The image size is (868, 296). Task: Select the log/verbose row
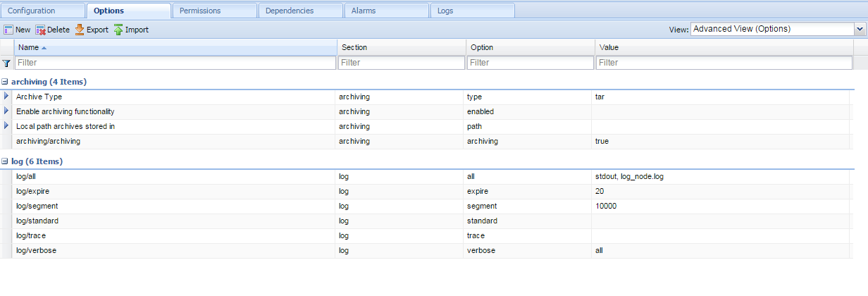coord(426,250)
